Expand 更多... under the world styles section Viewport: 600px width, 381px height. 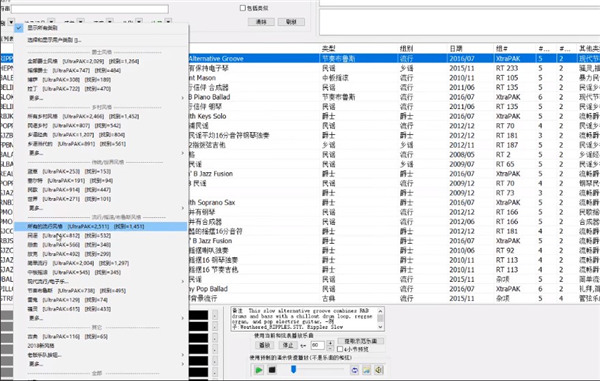pyautogui.click(x=101, y=208)
